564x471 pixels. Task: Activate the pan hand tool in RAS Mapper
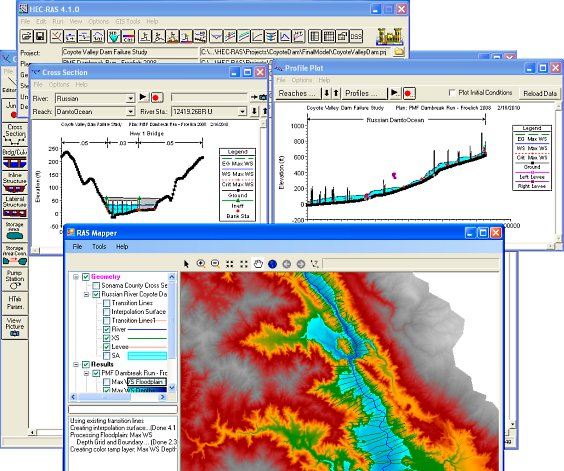pos(258,264)
